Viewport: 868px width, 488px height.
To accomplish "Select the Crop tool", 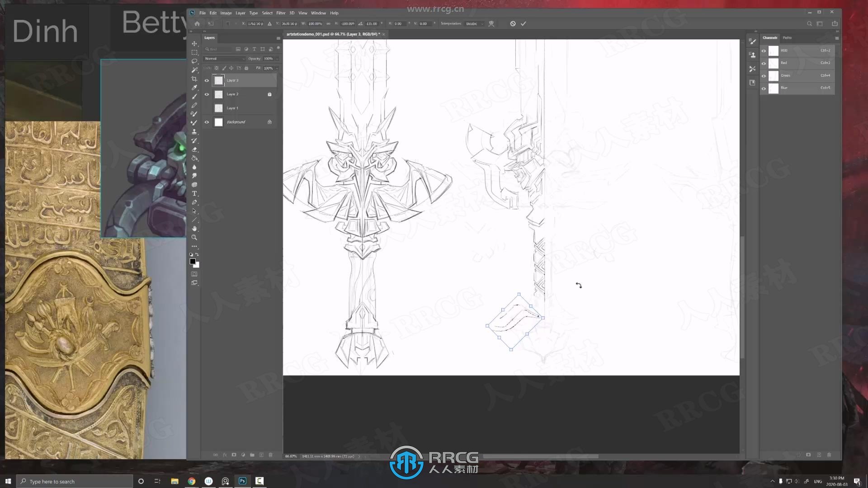I will click(x=194, y=79).
